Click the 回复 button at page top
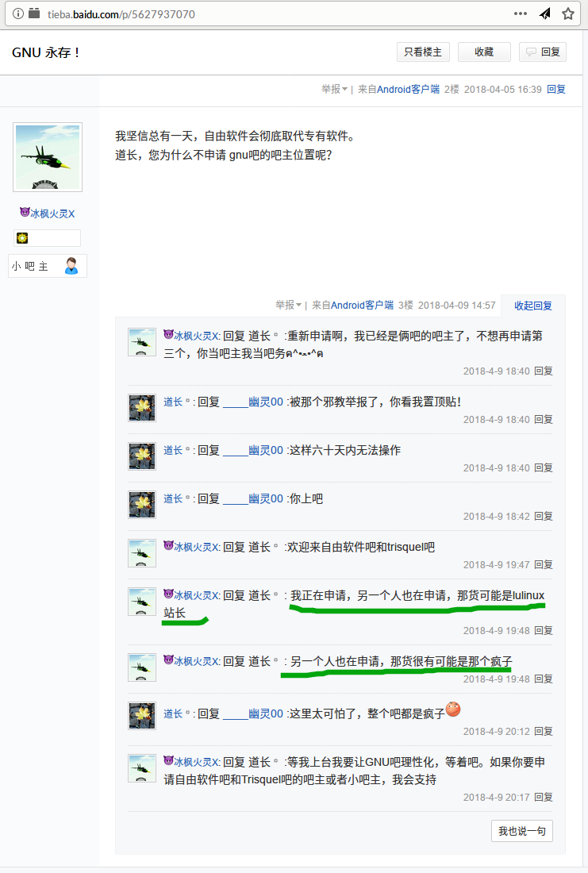The width and height of the screenshot is (588, 873). 543,52
